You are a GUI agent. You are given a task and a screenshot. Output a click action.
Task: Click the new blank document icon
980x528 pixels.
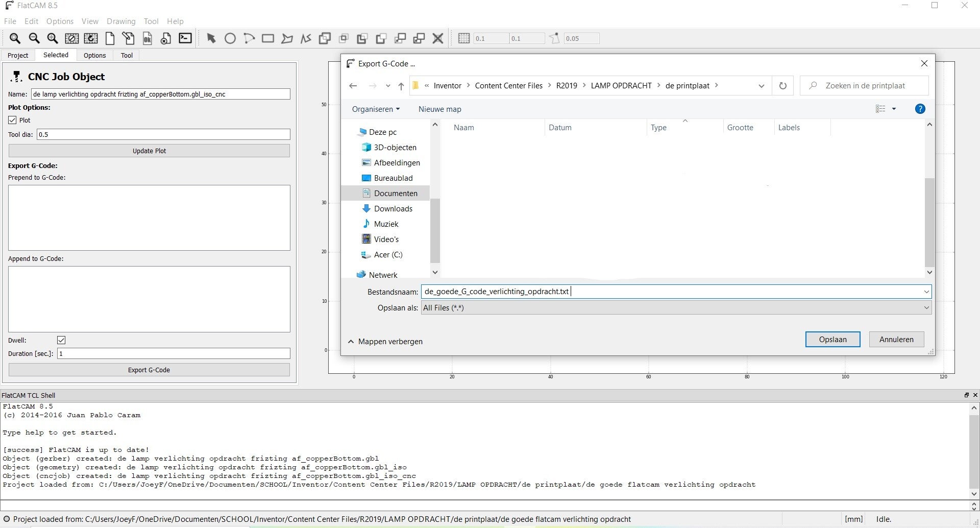click(110, 38)
